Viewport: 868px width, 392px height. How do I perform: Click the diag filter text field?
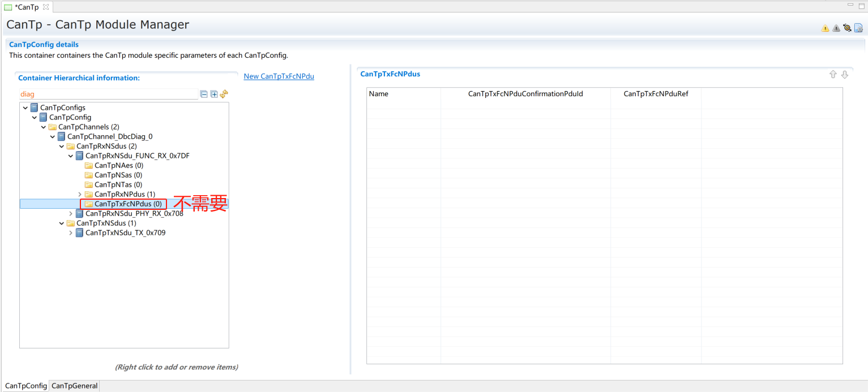[x=108, y=94]
